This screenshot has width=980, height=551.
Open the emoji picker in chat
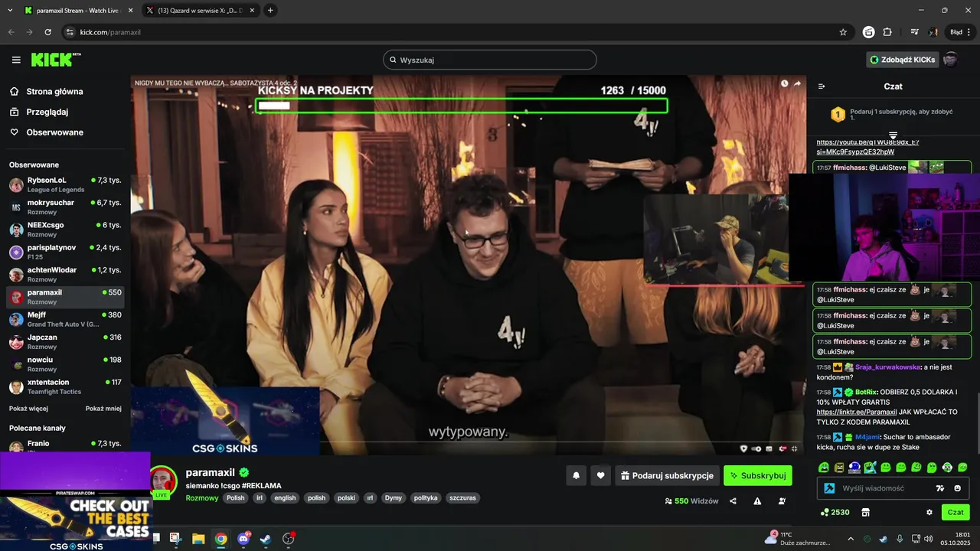(x=957, y=488)
